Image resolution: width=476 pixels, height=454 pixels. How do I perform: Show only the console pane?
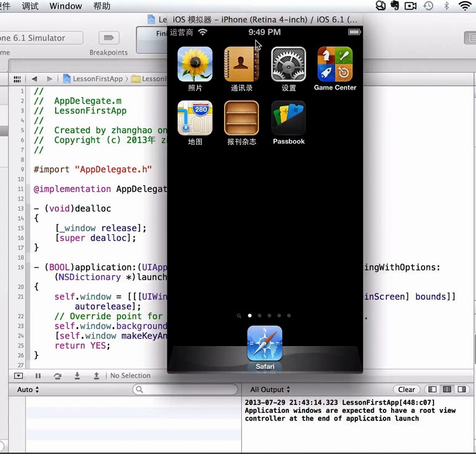462,389
